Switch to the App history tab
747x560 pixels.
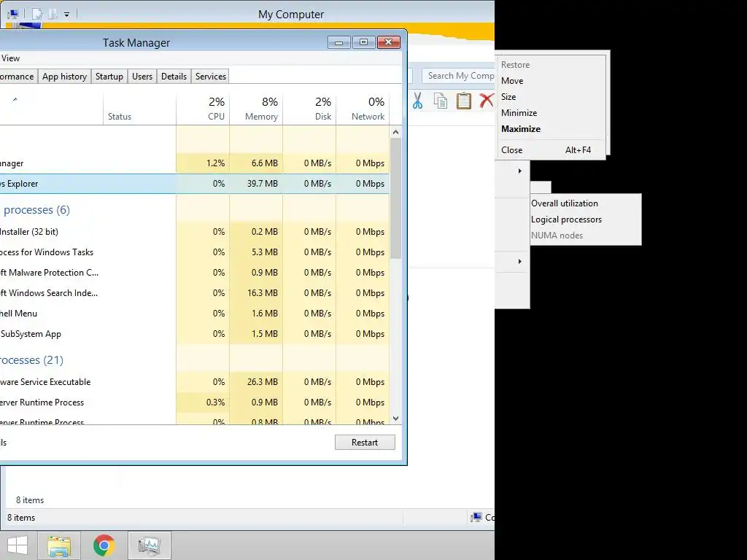64,76
